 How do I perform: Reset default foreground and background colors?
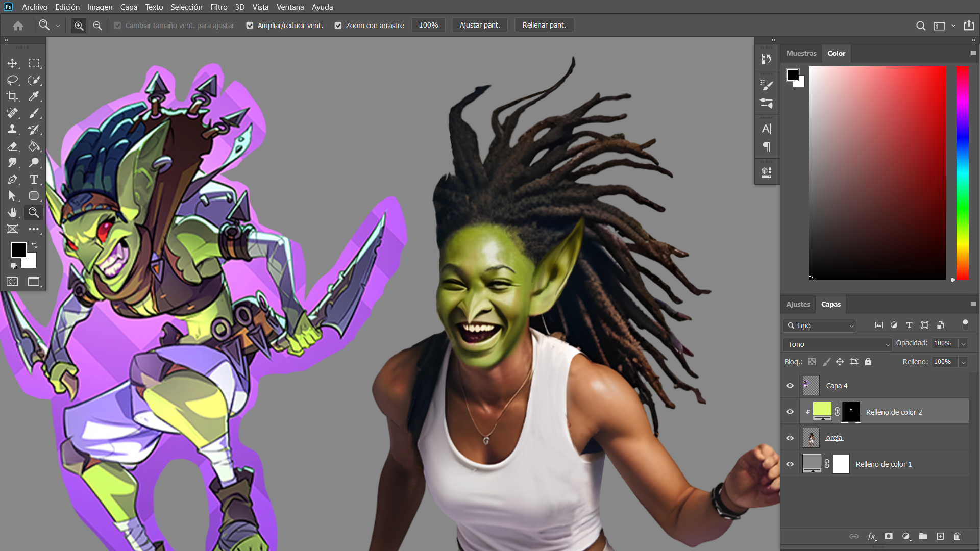(14, 266)
